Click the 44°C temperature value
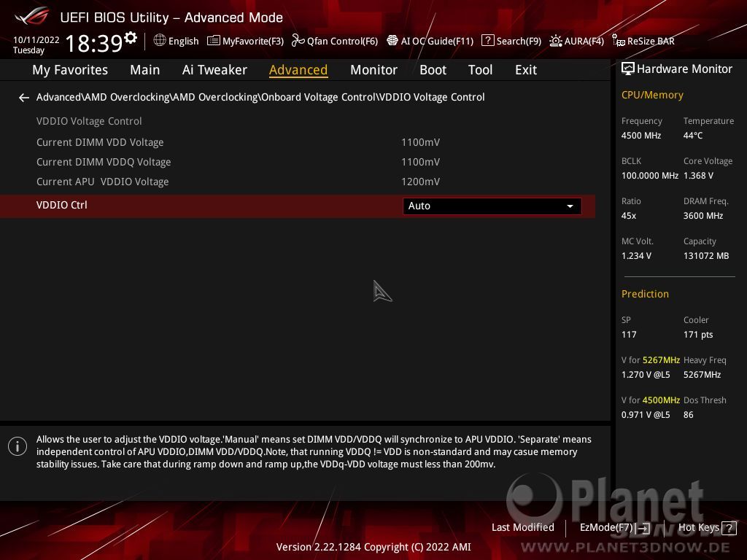The height and width of the screenshot is (560, 747). [x=693, y=136]
